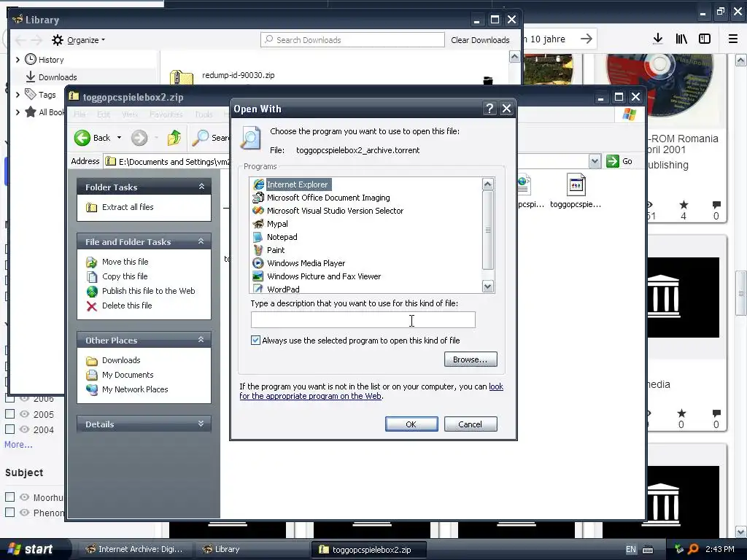Click the More... link under year filters
Viewport: 747px width, 560px height.
(x=18, y=445)
